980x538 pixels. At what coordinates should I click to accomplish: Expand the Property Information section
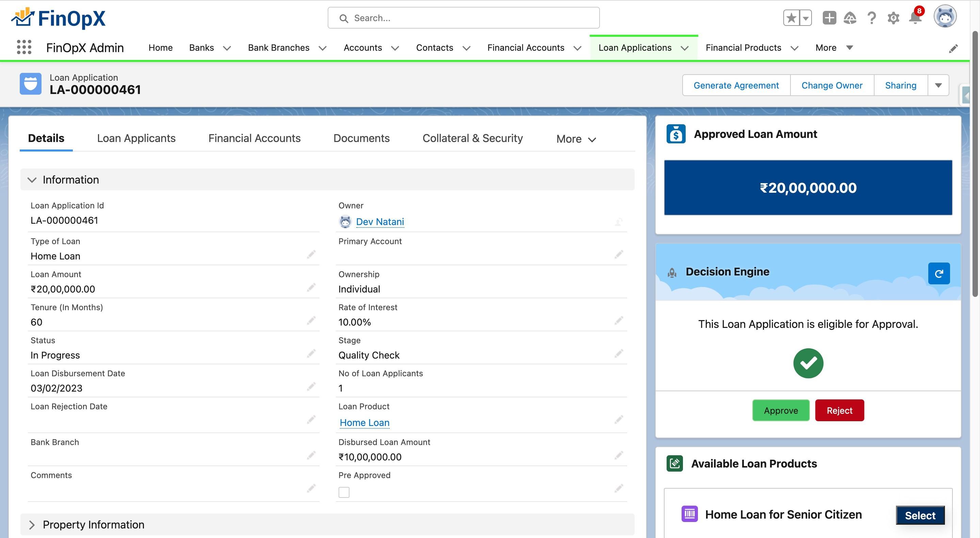tap(32, 525)
